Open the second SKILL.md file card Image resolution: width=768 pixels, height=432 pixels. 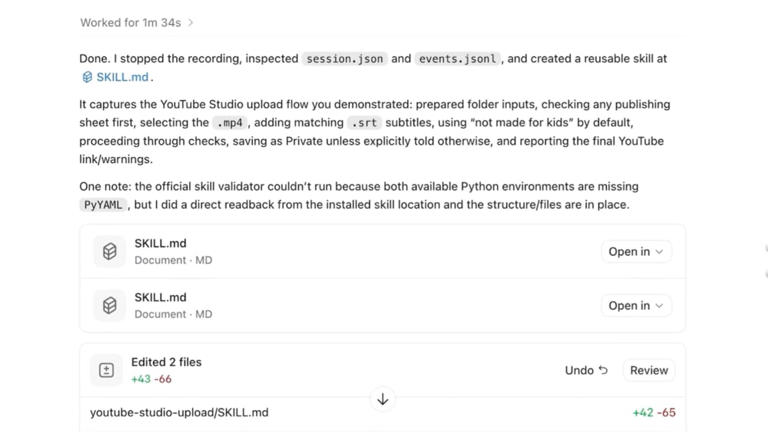[x=383, y=305]
